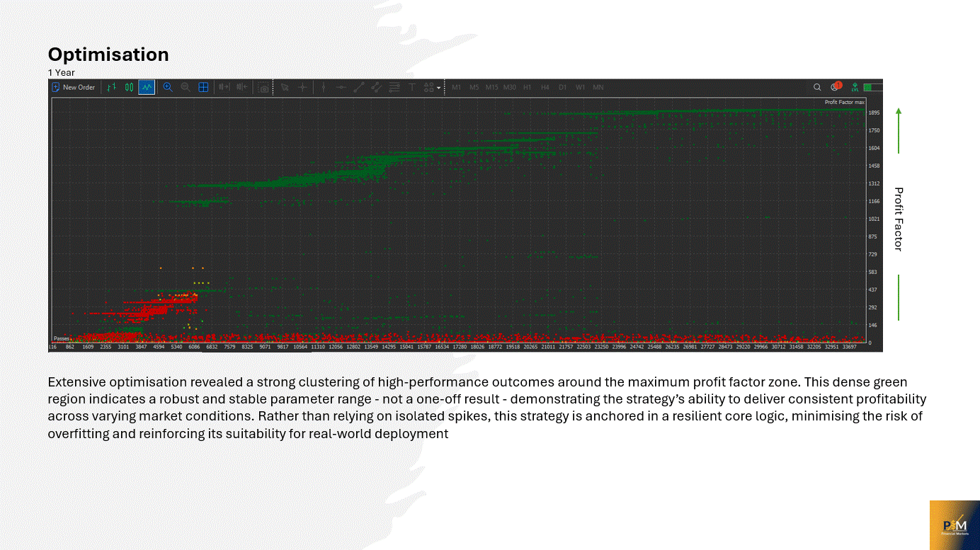Switch to M1 timeframe
The width and height of the screenshot is (980, 550).
457,87
